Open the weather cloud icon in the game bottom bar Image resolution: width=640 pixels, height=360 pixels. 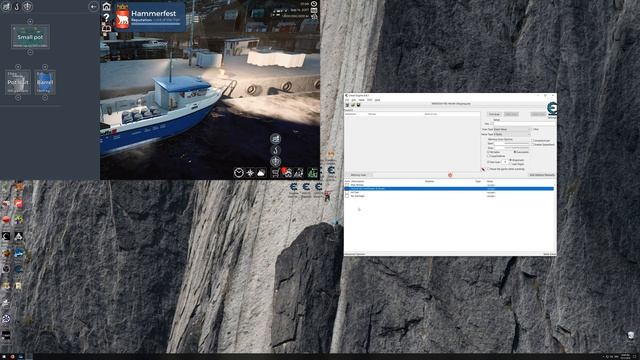261,173
